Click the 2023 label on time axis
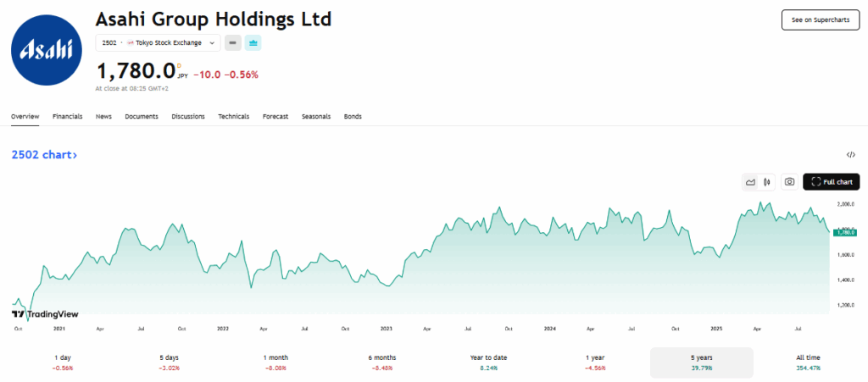Screen dimensions: 868x382 pos(387,329)
